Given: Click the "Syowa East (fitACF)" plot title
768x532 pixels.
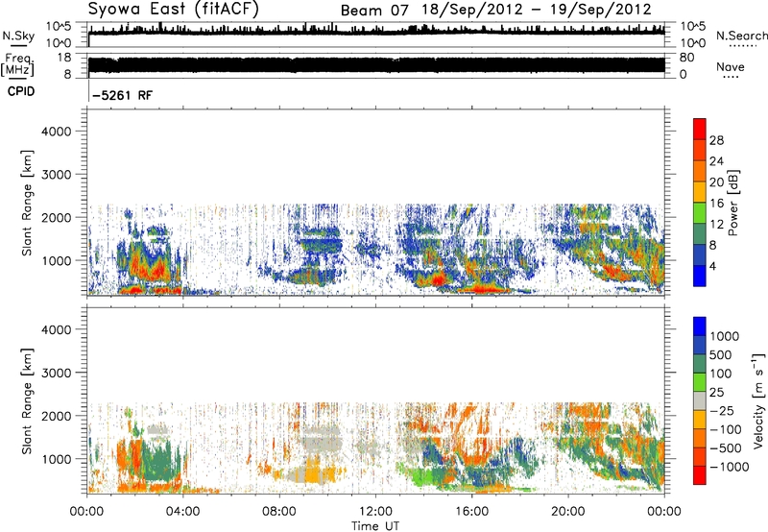Looking at the screenshot, I should (174, 9).
